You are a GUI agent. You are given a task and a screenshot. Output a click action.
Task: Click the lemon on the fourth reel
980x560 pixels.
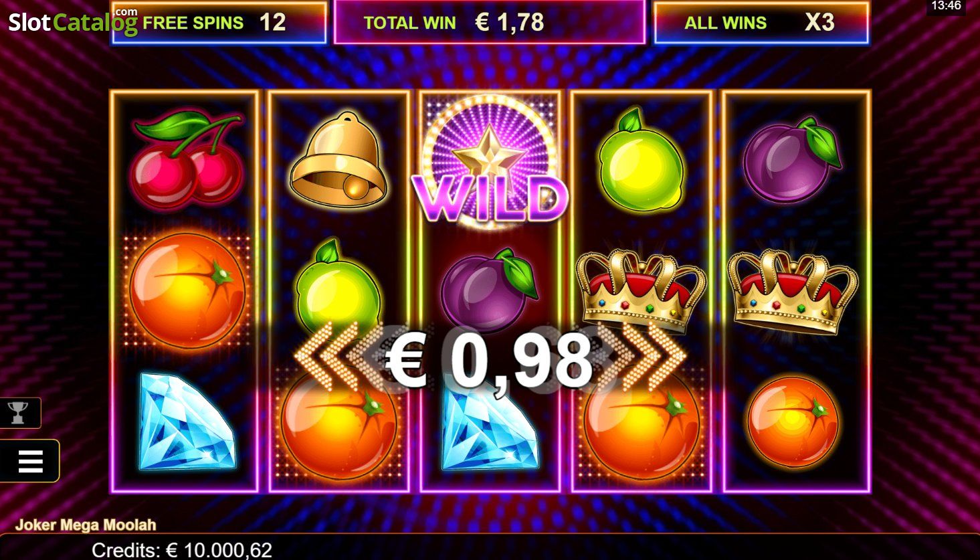point(641,159)
